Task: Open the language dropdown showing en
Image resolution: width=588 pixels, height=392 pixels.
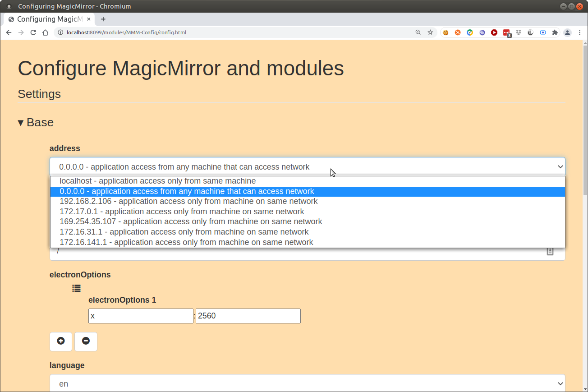Action: click(307, 383)
